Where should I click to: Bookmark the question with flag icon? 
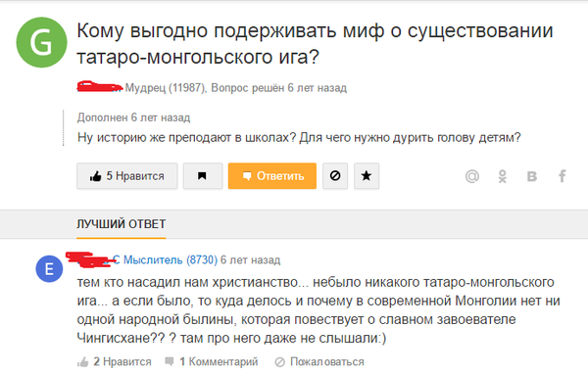pos(203,176)
